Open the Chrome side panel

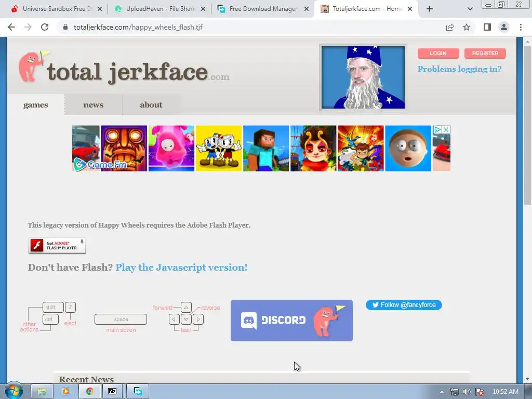487,27
